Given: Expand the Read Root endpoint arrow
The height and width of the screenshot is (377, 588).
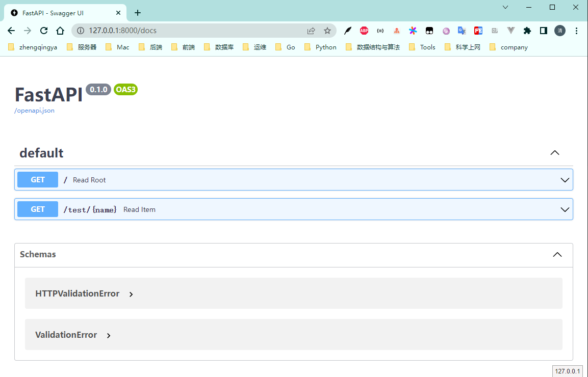Looking at the screenshot, I should [x=565, y=180].
